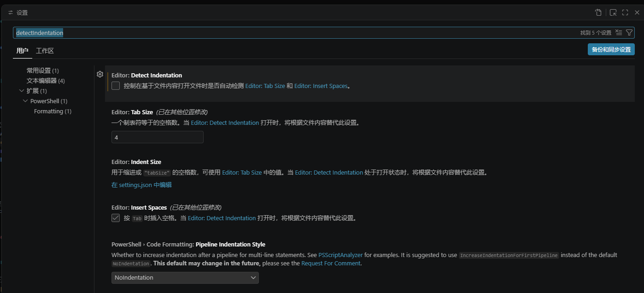Click the IncreaseIndentationForFirstPipeline code text
Viewport: 644px width, 293px height.
pos(509,255)
